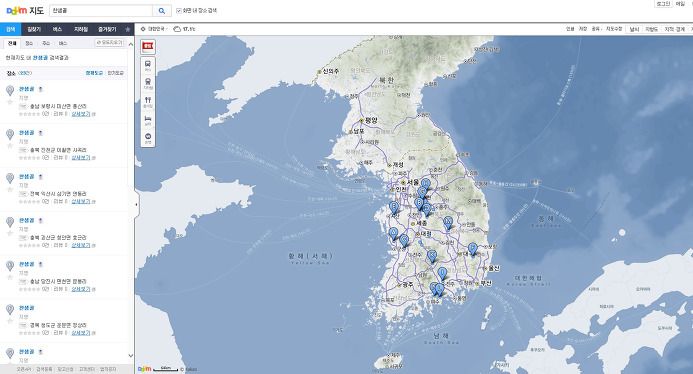
Task: Toggle favorite star for the 괴산군 result
Action: click(10, 233)
